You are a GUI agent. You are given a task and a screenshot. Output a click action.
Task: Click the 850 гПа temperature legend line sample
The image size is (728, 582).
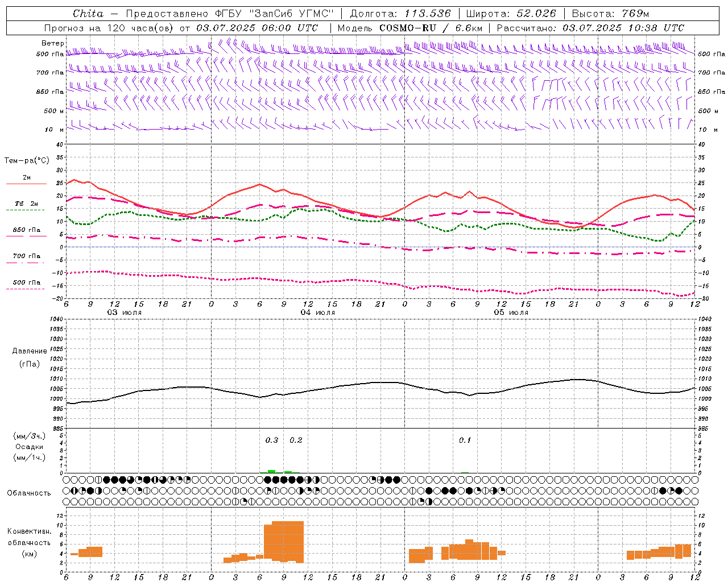(26, 236)
